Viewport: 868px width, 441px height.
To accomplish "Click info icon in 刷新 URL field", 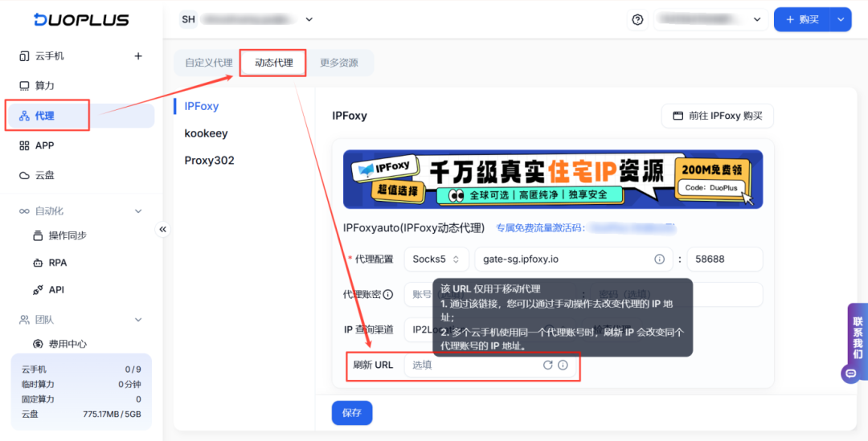I will click(563, 365).
